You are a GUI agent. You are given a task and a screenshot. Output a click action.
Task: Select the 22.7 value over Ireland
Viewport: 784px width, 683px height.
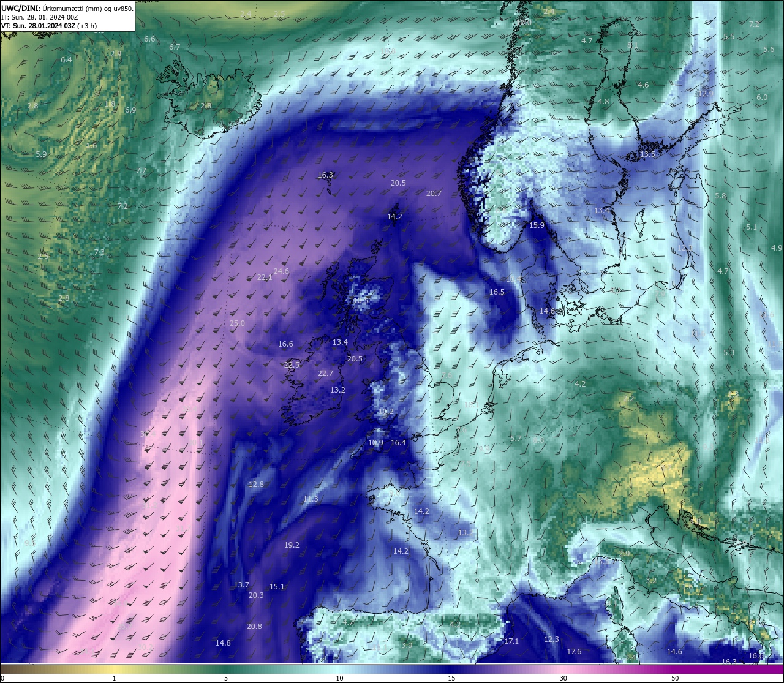pyautogui.click(x=325, y=373)
